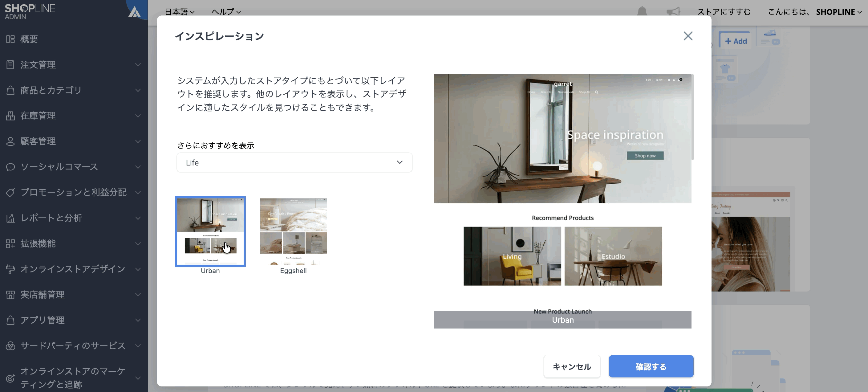Click the marketing and tracking target icon
The height and width of the screenshot is (392, 868).
pyautogui.click(x=10, y=378)
